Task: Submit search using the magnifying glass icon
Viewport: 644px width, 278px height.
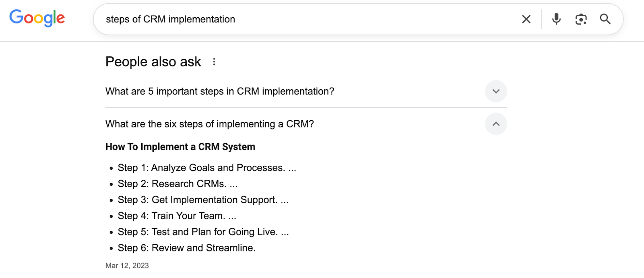Action: tap(605, 19)
